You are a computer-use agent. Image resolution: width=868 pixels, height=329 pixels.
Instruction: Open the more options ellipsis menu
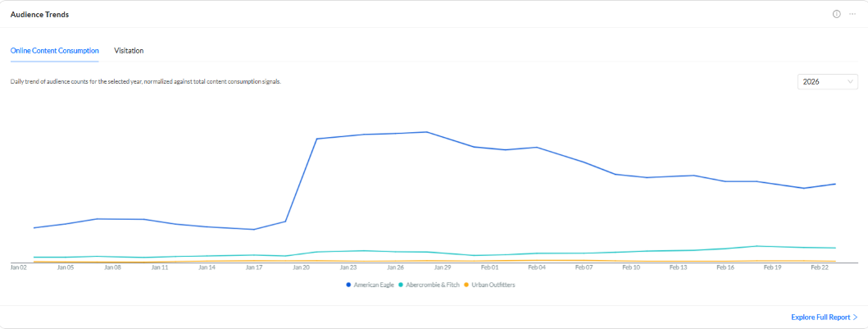pyautogui.click(x=852, y=14)
